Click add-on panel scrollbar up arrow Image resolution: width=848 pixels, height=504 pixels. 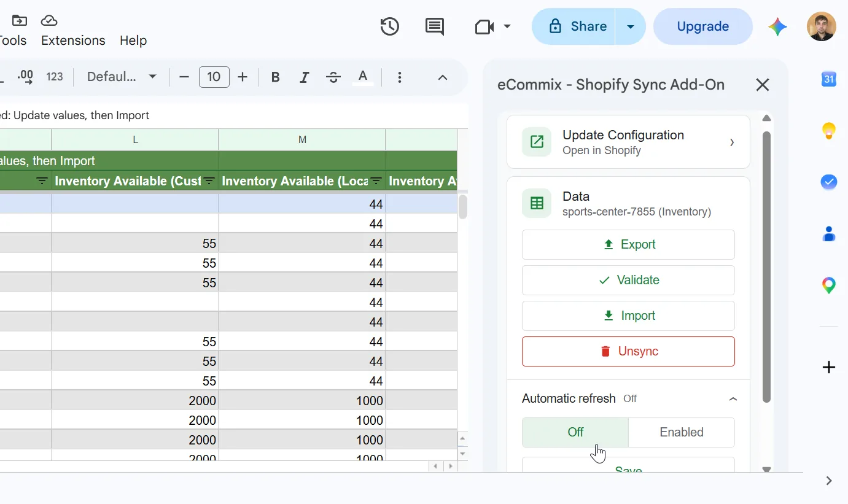click(766, 118)
